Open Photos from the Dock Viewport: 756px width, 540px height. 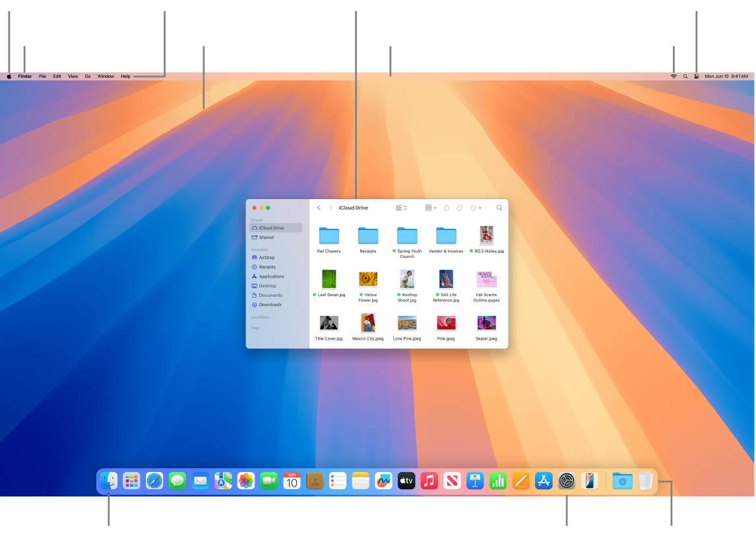tap(246, 481)
